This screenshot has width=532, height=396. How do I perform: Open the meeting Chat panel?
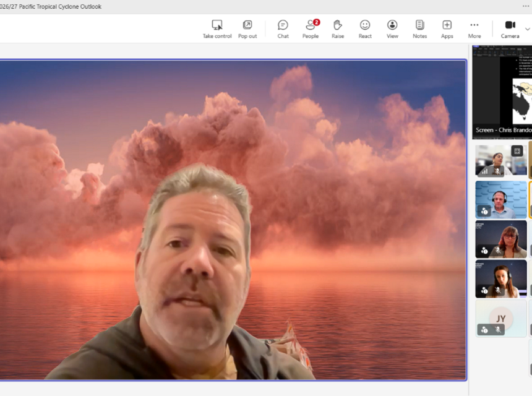point(283,29)
